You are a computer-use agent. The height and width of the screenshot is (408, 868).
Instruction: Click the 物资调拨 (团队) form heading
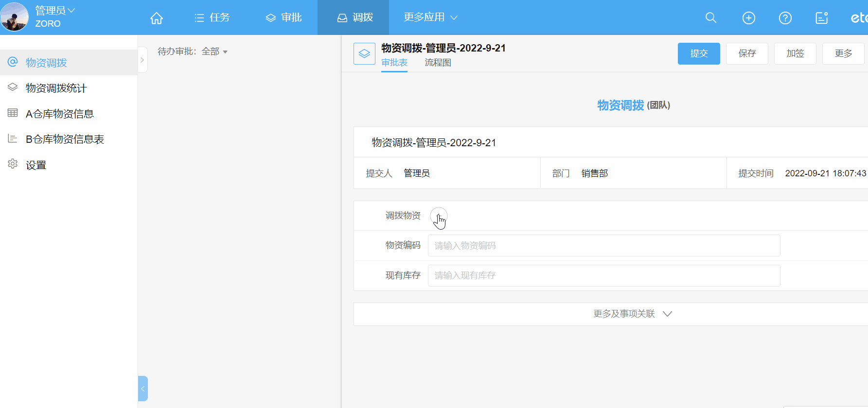coord(634,105)
